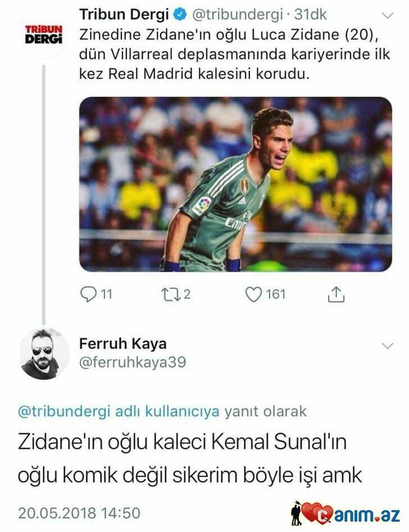Click the reply speech bubble icon
409x532 pixels.
tap(89, 294)
